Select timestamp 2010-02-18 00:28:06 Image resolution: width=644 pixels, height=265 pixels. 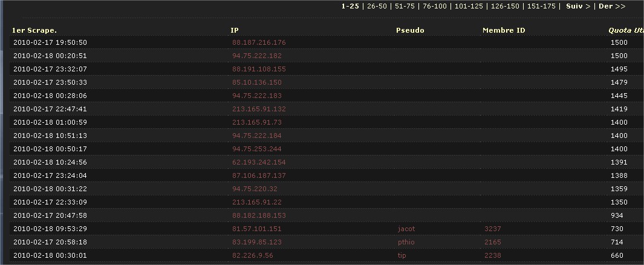(x=50, y=96)
